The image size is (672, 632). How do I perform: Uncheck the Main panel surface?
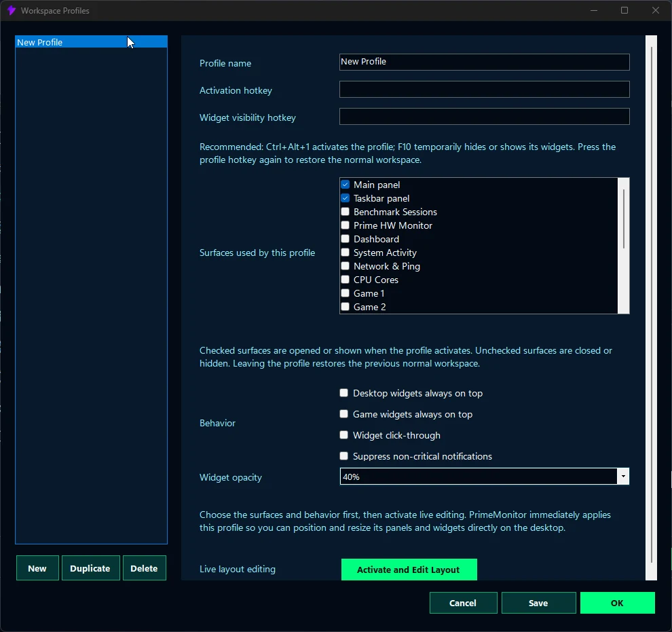tap(345, 185)
